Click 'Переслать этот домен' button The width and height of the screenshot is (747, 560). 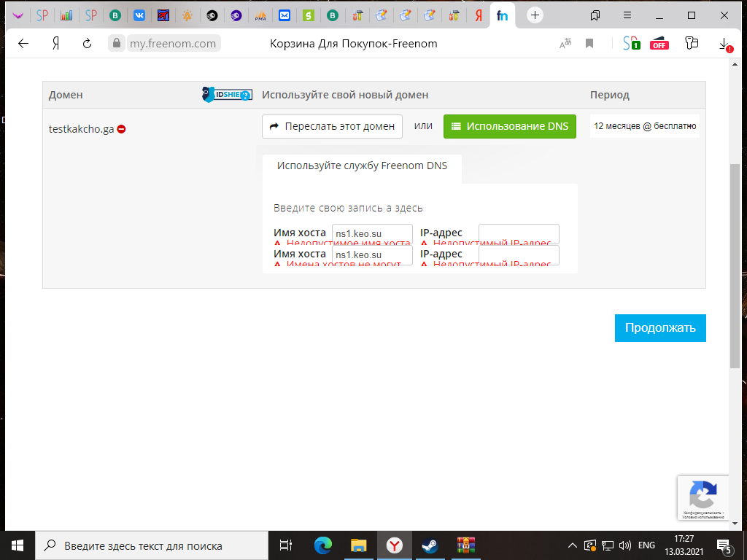click(x=332, y=126)
